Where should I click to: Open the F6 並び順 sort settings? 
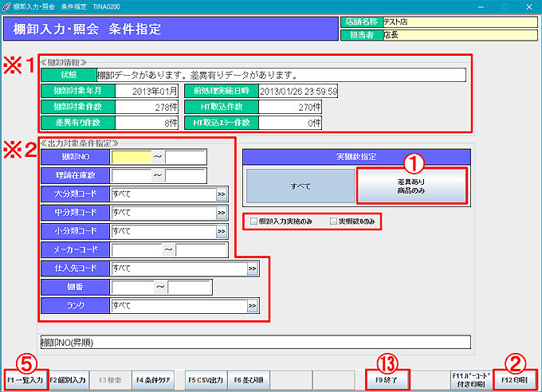click(248, 380)
